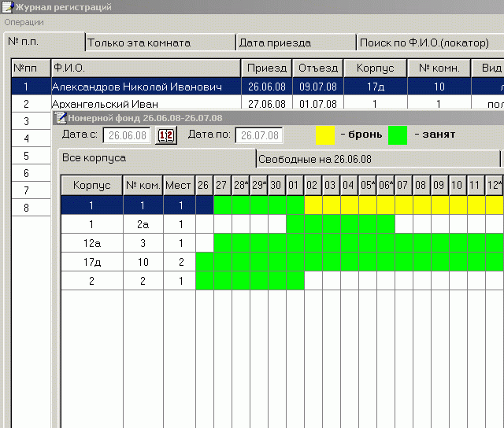
Task: Click journal row number 3
Action: click(31, 121)
